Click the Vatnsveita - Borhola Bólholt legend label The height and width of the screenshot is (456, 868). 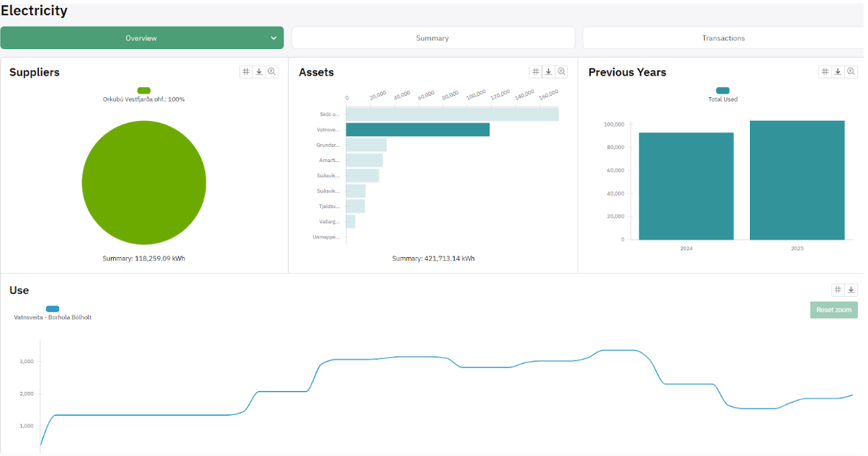point(53,318)
